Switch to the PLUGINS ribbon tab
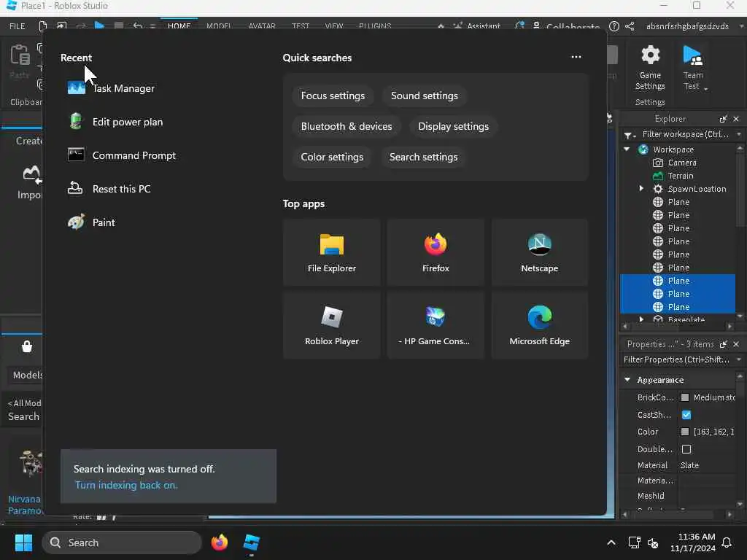The width and height of the screenshot is (747, 560). click(x=375, y=26)
